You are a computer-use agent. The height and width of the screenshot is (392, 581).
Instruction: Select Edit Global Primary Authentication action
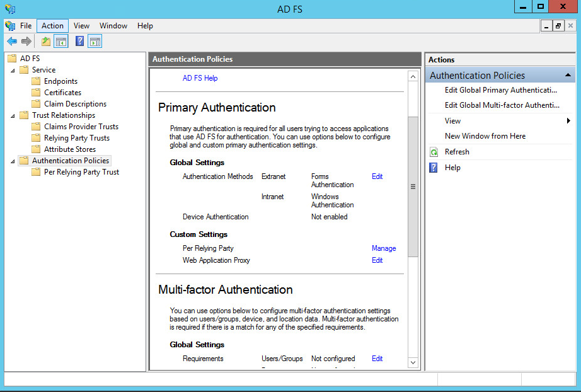(500, 90)
